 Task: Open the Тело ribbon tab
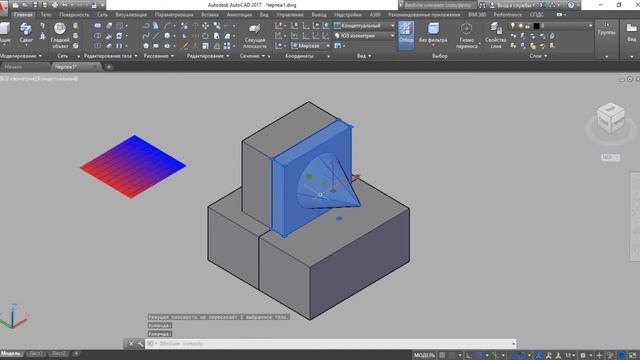point(46,15)
